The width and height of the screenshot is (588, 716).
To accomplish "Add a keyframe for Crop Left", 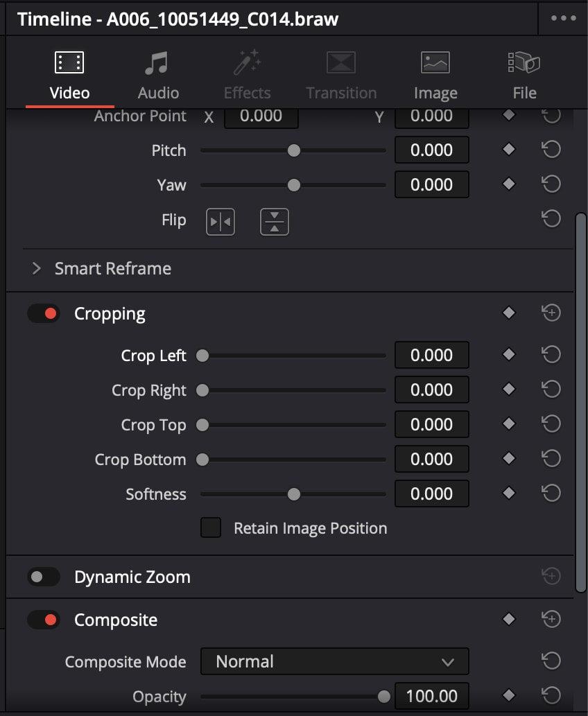I will tap(509, 354).
